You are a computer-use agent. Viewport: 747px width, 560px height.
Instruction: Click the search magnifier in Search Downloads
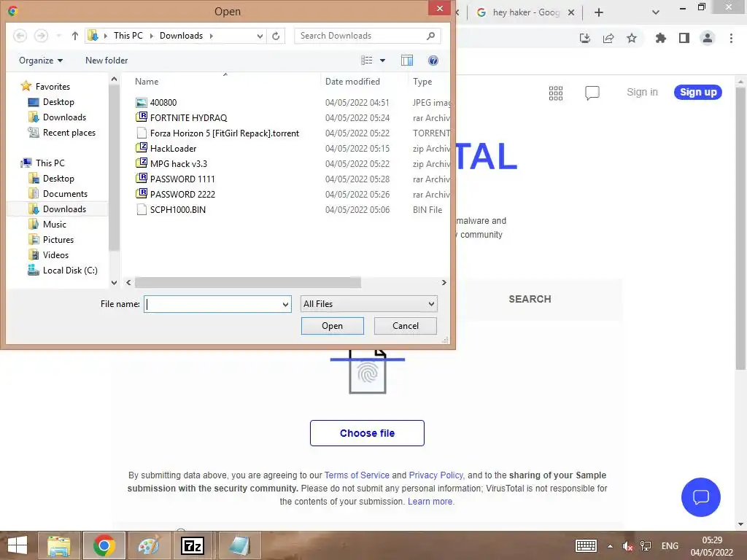430,36
